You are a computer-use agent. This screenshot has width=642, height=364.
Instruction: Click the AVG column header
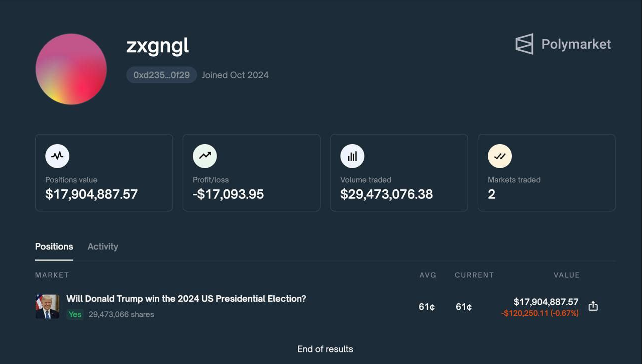[428, 275]
